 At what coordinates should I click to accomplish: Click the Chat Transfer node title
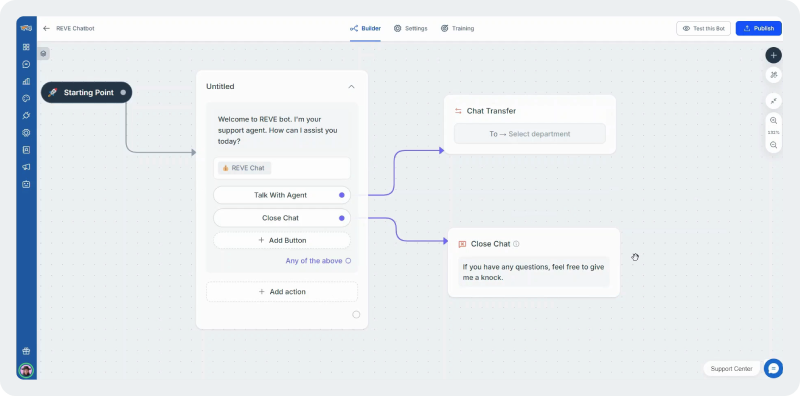[491, 111]
